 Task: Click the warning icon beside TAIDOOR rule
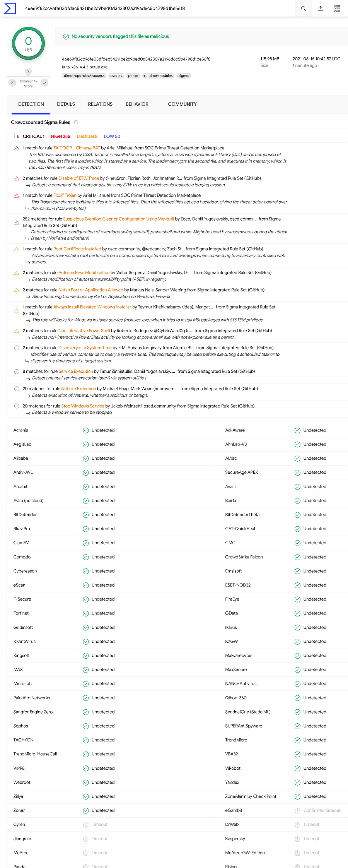click(x=17, y=148)
